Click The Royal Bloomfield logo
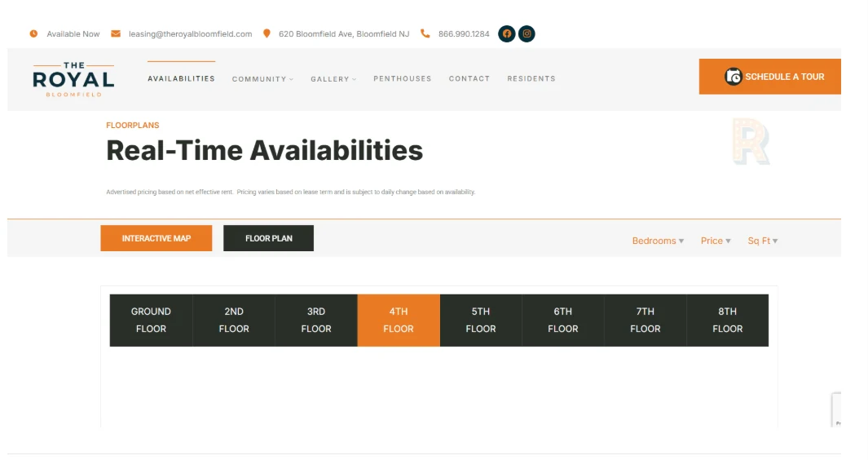Viewport: 868px width, 460px height. [x=73, y=79]
